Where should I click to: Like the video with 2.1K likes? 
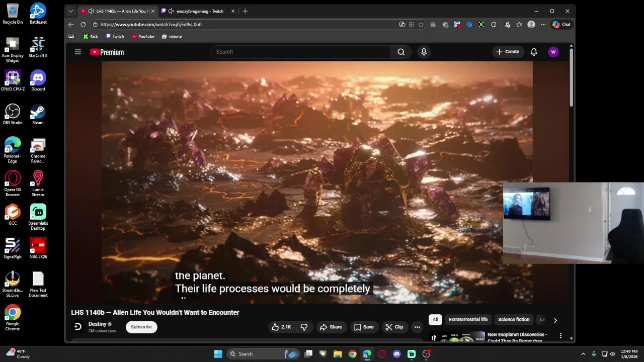[281, 327]
